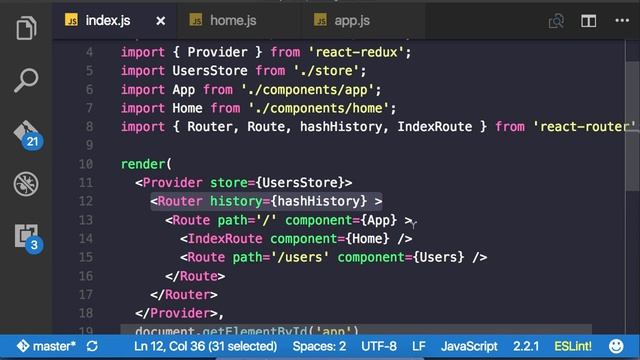The width and height of the screenshot is (640, 360).
Task: Click the editor's vertical scrollbar
Action: pyautogui.click(x=633, y=127)
